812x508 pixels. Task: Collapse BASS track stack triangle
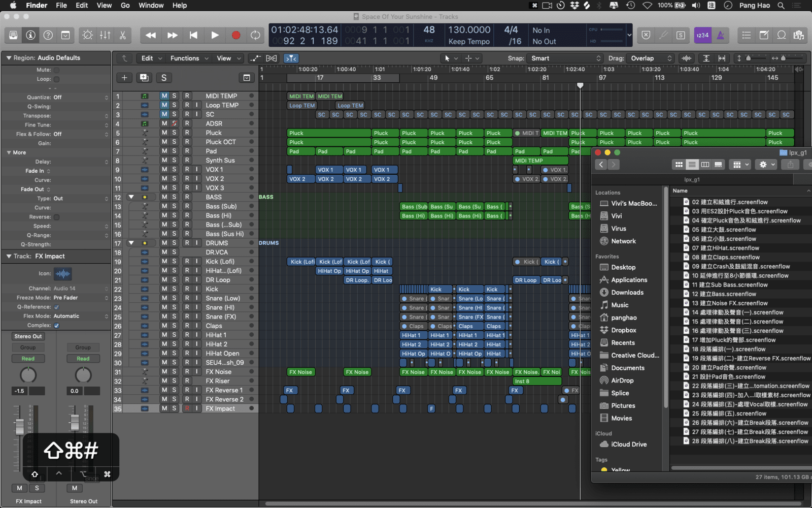click(x=131, y=197)
